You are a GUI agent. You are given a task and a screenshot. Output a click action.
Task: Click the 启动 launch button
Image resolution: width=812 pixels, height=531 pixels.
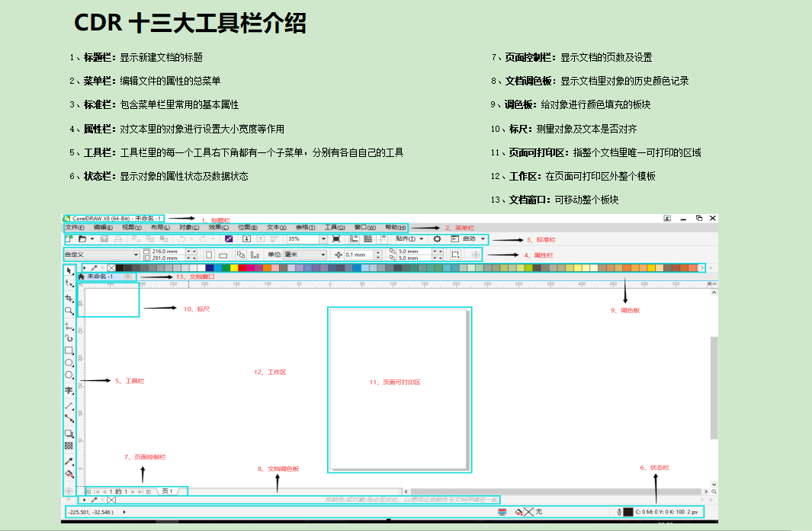click(468, 238)
